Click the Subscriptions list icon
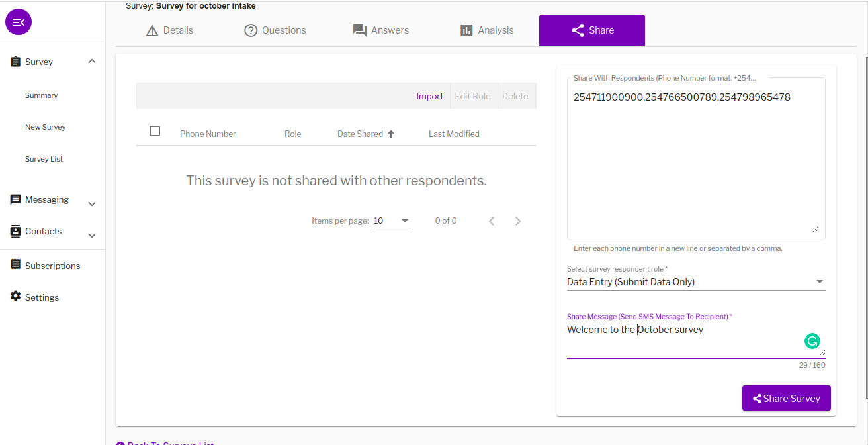The image size is (868, 445). [15, 264]
